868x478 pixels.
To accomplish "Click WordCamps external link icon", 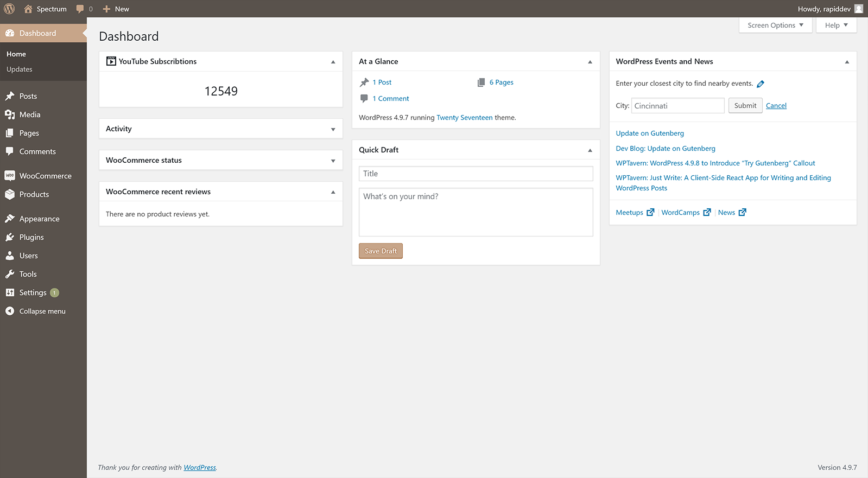I will click(707, 212).
